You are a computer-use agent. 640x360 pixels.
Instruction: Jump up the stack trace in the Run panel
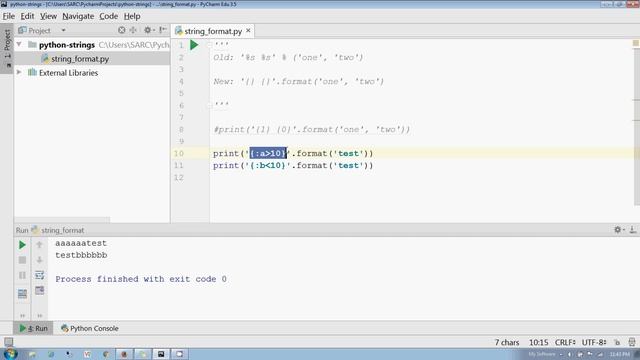[39, 245]
